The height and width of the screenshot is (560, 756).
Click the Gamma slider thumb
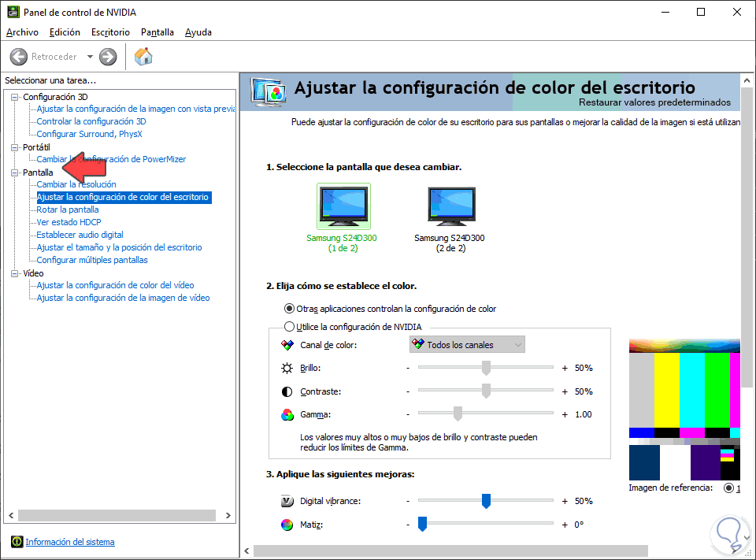[x=458, y=414]
